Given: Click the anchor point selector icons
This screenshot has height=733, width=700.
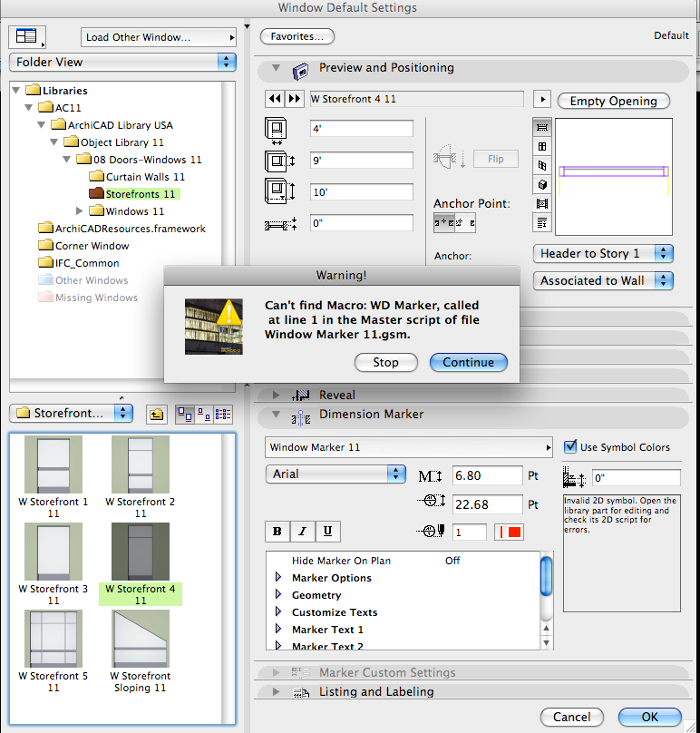Looking at the screenshot, I should click(454, 223).
